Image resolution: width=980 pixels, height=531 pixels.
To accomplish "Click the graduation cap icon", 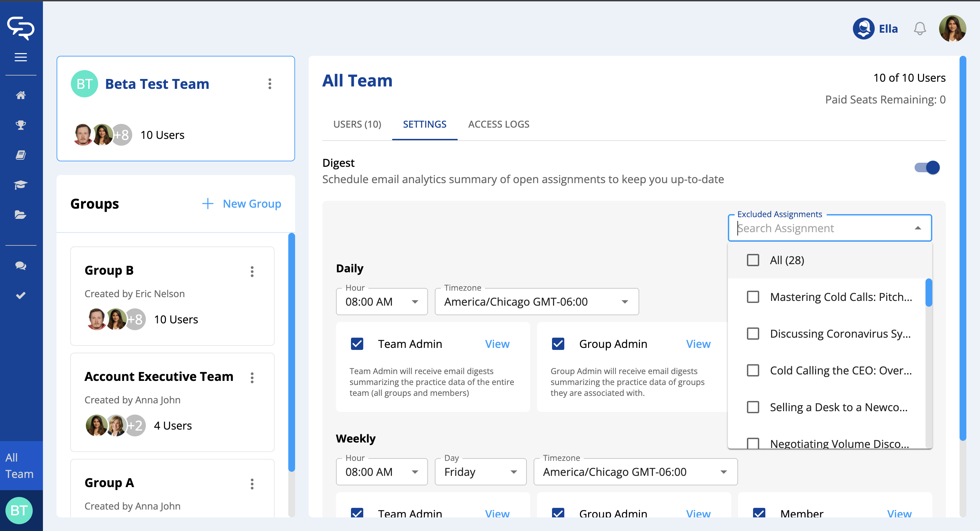I will point(20,185).
